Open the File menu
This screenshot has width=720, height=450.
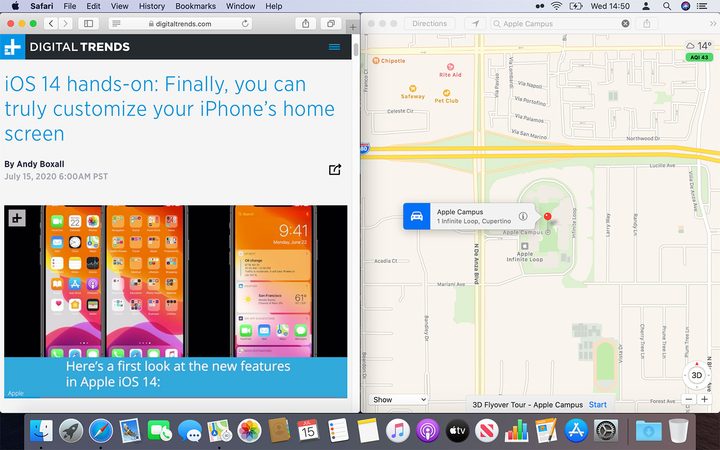click(70, 6)
